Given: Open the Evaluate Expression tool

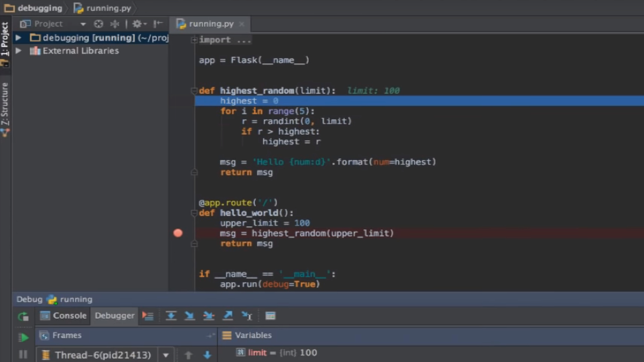Looking at the screenshot, I should coord(270,315).
